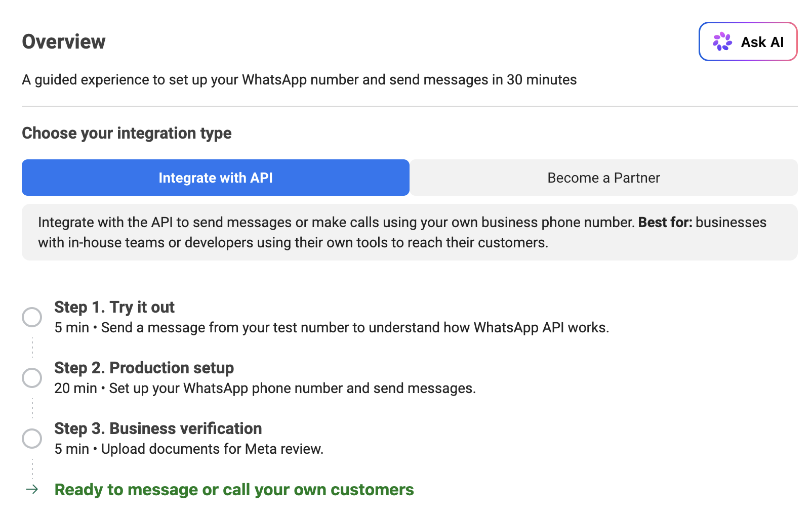This screenshot has width=812, height=519.
Task: Switch to the Become a Partner tab
Action: (x=603, y=178)
